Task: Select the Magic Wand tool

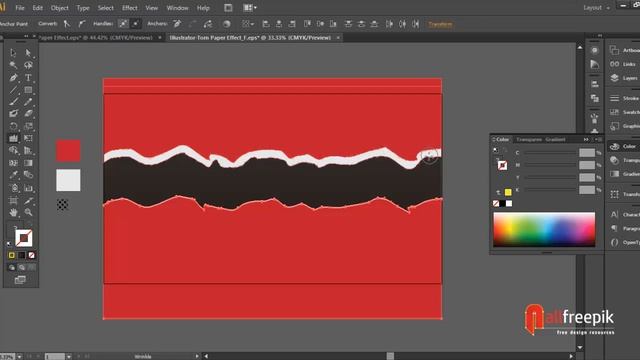Action: (13, 65)
